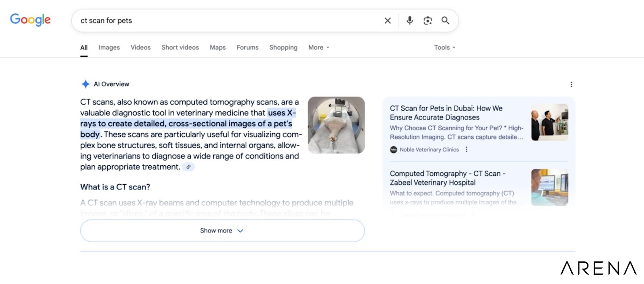The height and width of the screenshot is (284, 644).
Task: Click the Google logo
Action: click(30, 20)
